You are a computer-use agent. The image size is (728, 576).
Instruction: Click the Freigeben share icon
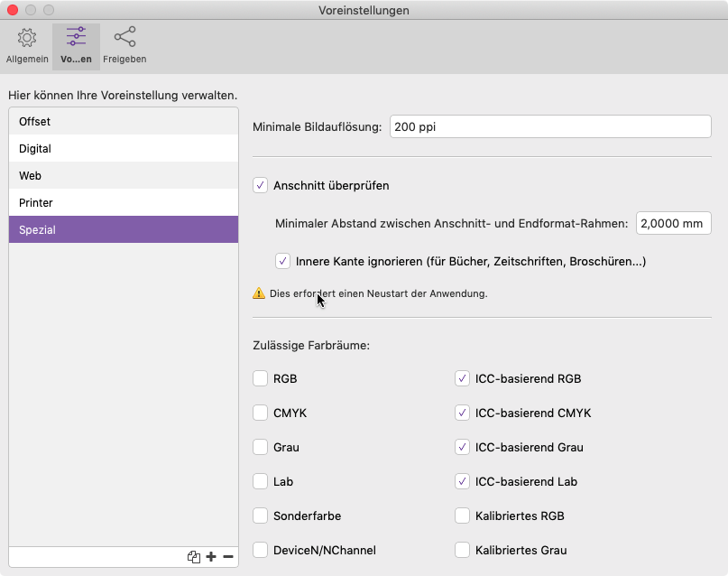coord(123,44)
